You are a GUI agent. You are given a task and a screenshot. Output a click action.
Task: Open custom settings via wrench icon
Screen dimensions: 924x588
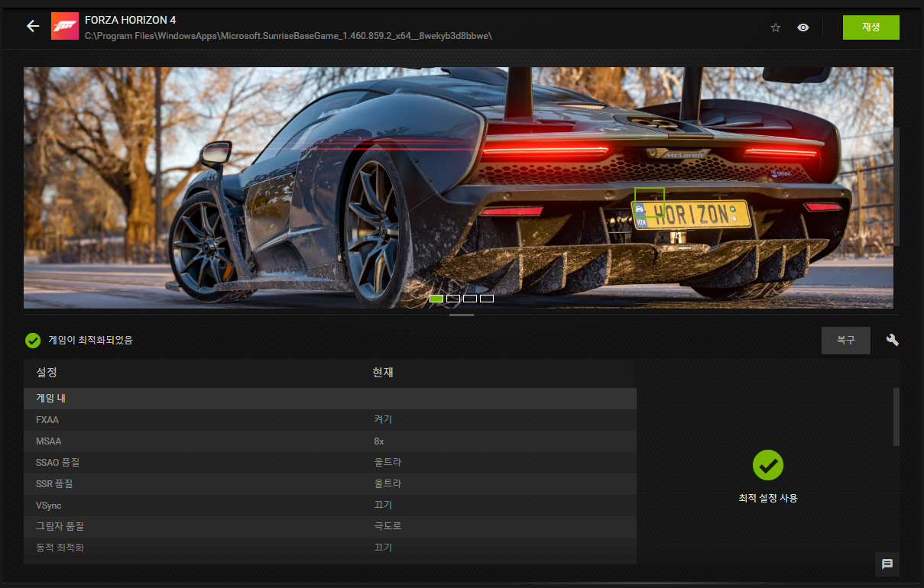(892, 340)
